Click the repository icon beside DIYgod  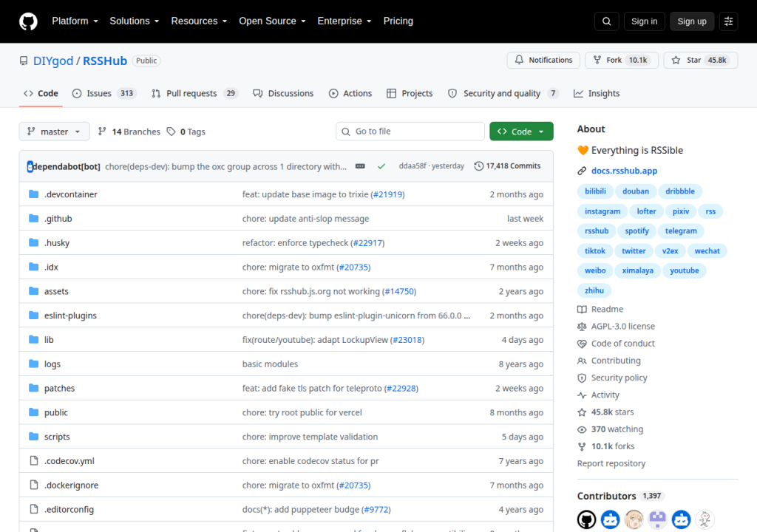24,61
